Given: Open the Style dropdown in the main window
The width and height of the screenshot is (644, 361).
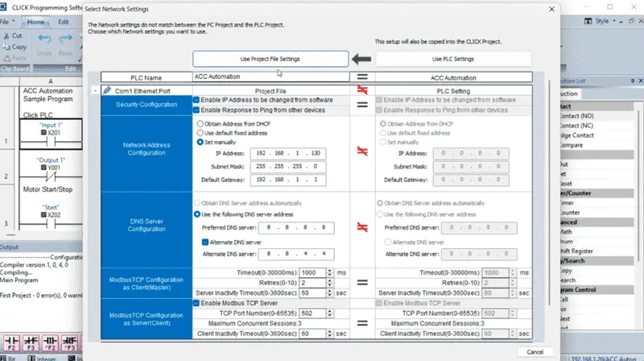Looking at the screenshot, I should (x=605, y=21).
